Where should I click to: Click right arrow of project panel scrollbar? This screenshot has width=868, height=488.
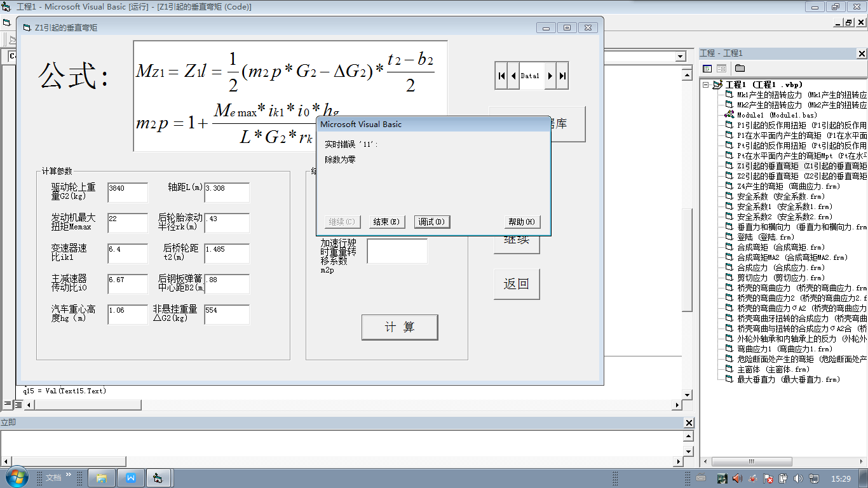pos(862,462)
